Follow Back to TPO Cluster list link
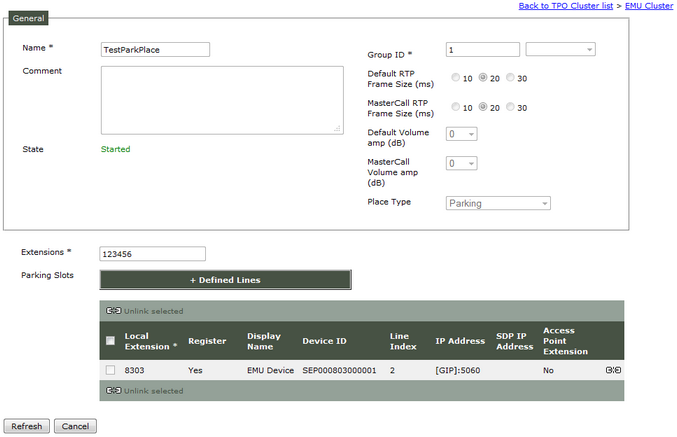This screenshot has height=437, width=677. coord(566,6)
